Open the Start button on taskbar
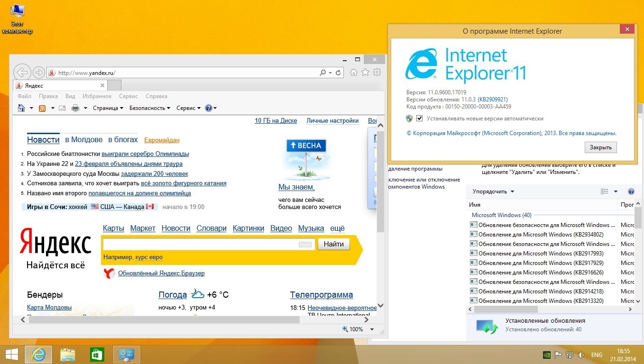644x364 pixels. coord(11,355)
